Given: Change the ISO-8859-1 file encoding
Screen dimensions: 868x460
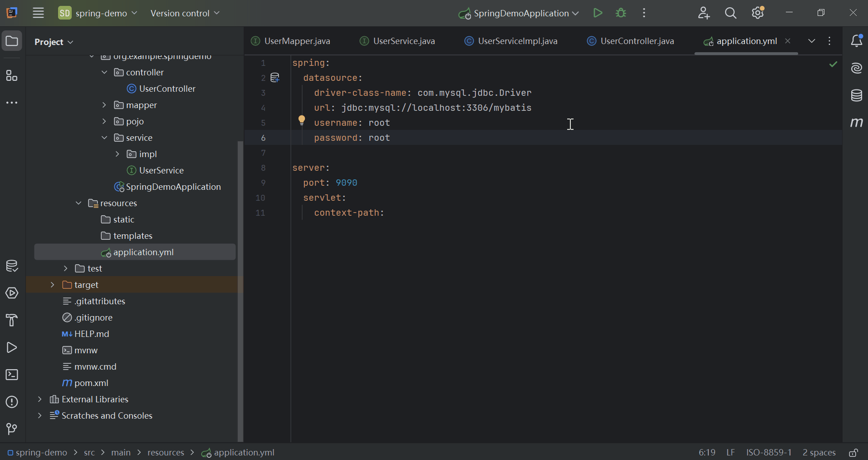Looking at the screenshot, I should pyautogui.click(x=769, y=453).
